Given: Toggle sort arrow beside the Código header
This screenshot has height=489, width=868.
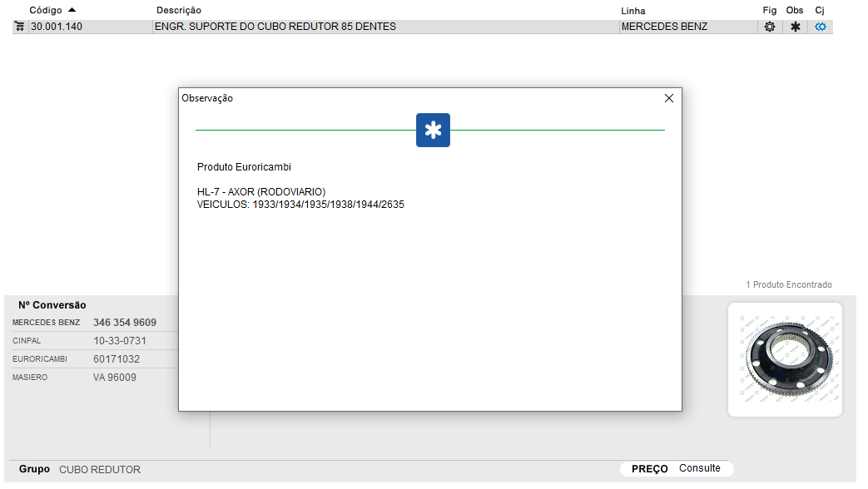Looking at the screenshot, I should (x=72, y=10).
